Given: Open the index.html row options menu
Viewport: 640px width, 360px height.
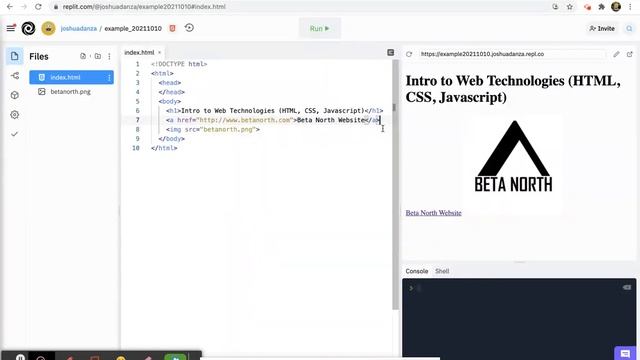Looking at the screenshot, I should point(109,77).
